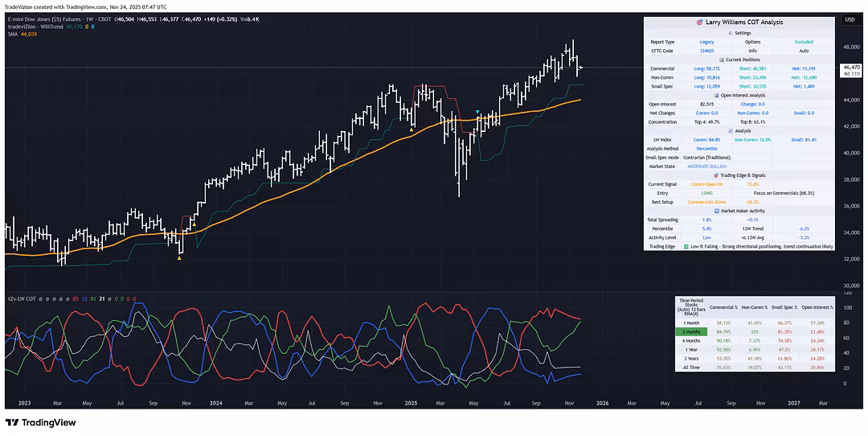
Task: Open the USD currency selector
Action: (850, 19)
